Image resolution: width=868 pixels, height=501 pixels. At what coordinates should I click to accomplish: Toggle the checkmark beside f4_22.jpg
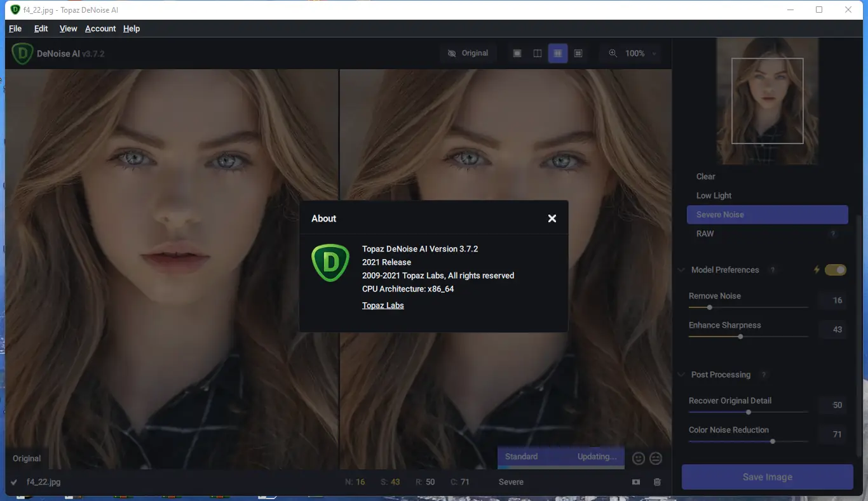(x=14, y=482)
